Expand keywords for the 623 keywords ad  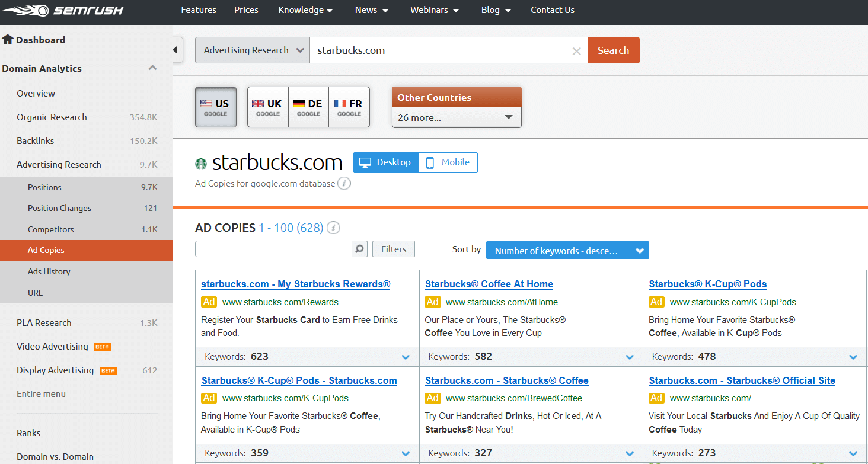tap(406, 357)
